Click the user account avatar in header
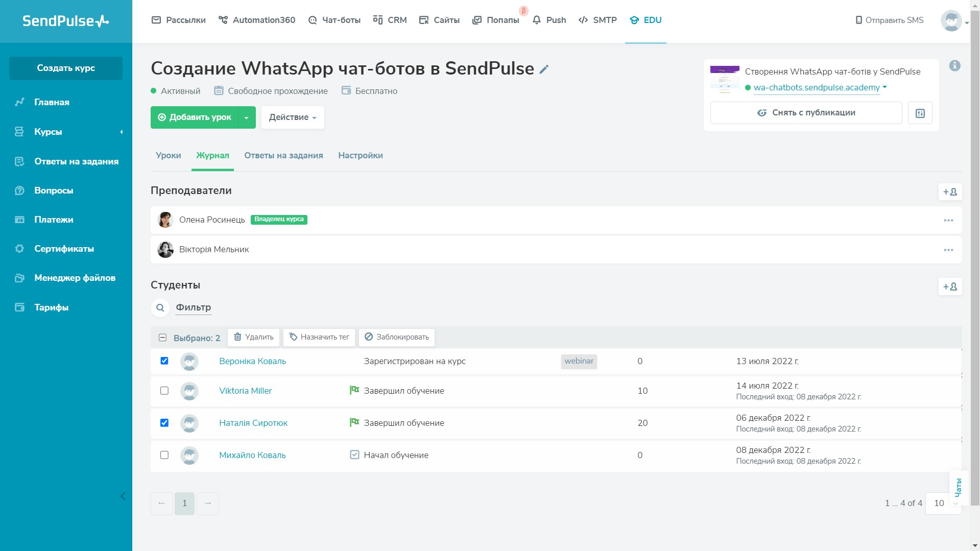980x551 pixels. [951, 21]
